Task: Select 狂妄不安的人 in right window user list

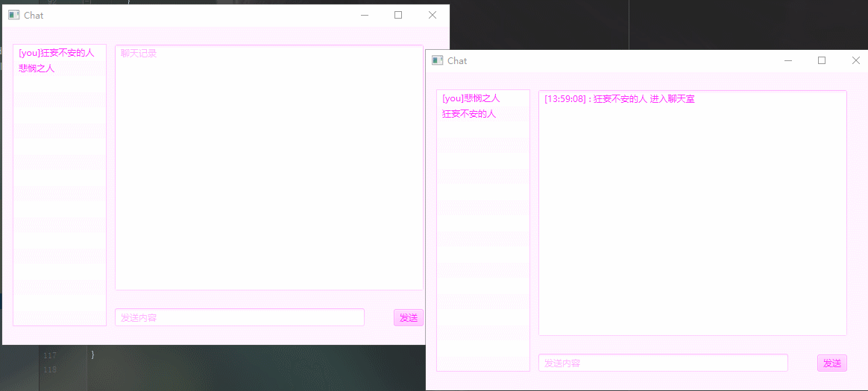Action: point(483,114)
